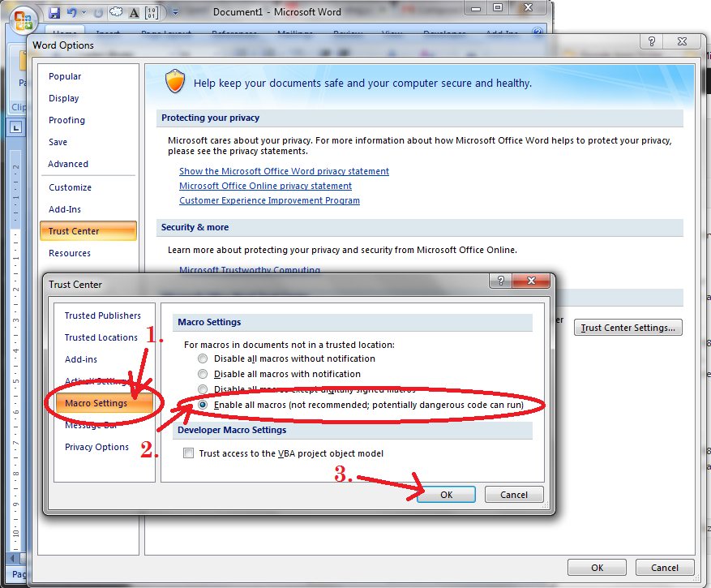711x588 pixels.
Task: Select Disable all macros except digitally signed
Action: click(x=203, y=389)
